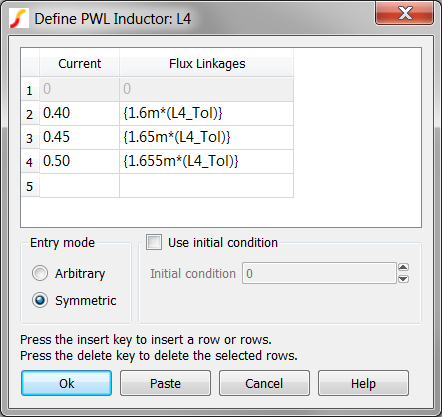
Task: Click the SIMetrix application icon in title bar
Action: click(x=18, y=19)
